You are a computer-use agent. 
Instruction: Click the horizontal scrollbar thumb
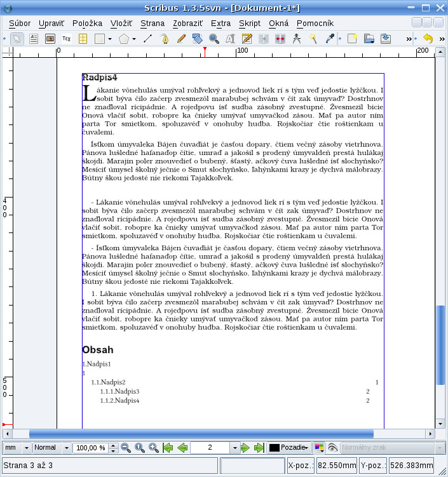tap(201, 434)
